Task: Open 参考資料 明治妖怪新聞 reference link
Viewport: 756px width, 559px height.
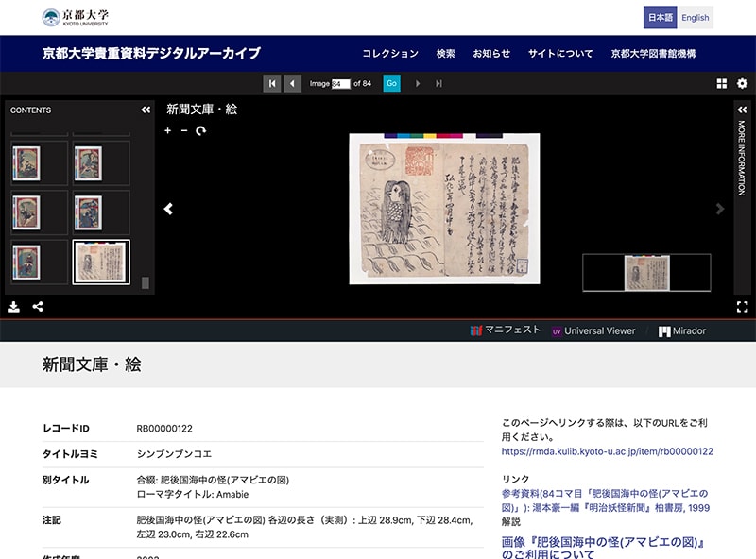Action: [605, 500]
